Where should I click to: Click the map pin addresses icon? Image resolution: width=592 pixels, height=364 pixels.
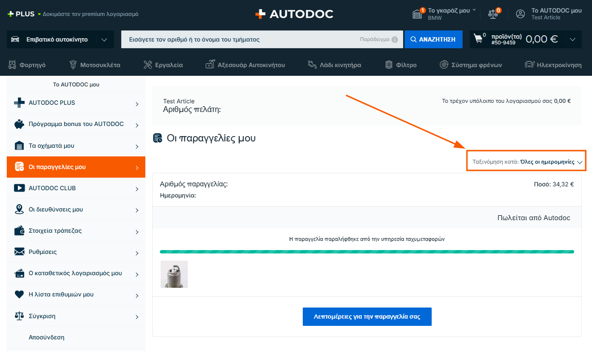[x=19, y=210]
